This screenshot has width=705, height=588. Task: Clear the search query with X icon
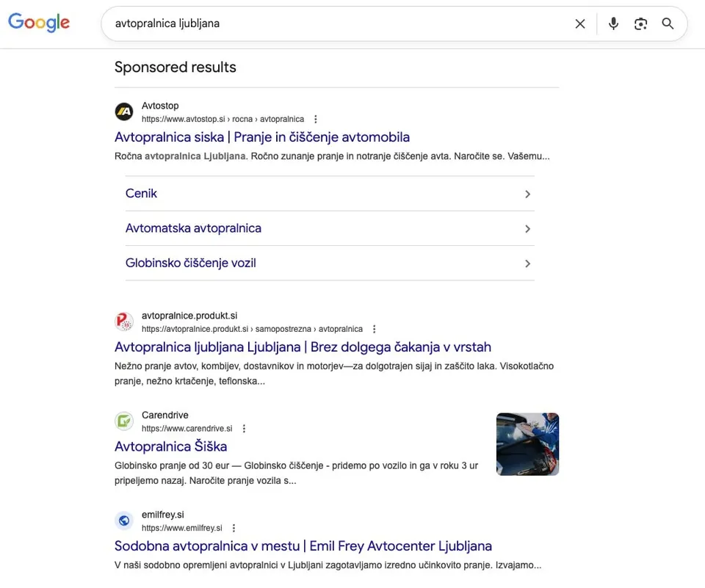point(580,23)
